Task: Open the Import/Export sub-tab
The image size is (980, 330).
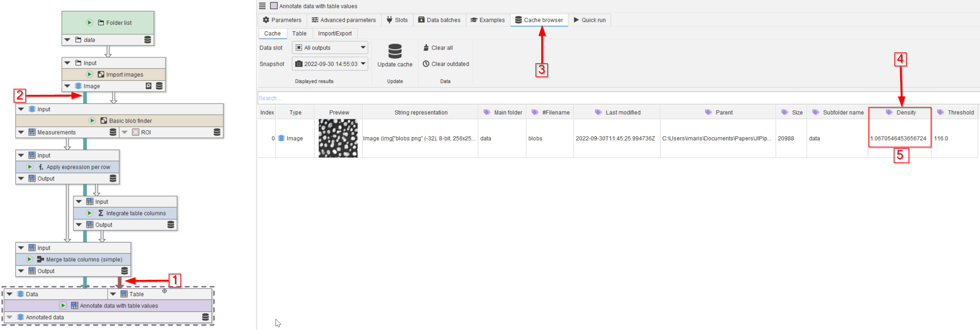Action: [x=334, y=34]
